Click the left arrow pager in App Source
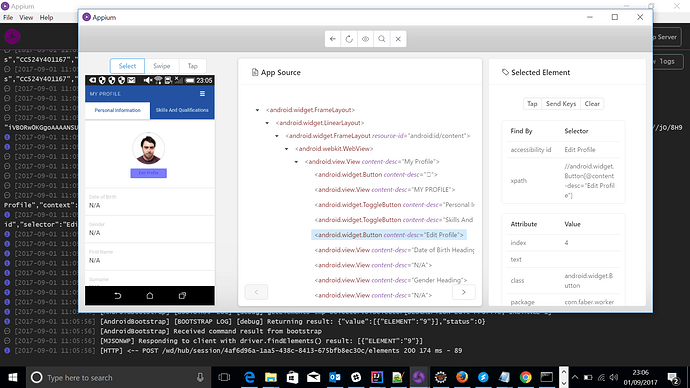Image resolution: width=690 pixels, height=388 pixels. [256, 292]
